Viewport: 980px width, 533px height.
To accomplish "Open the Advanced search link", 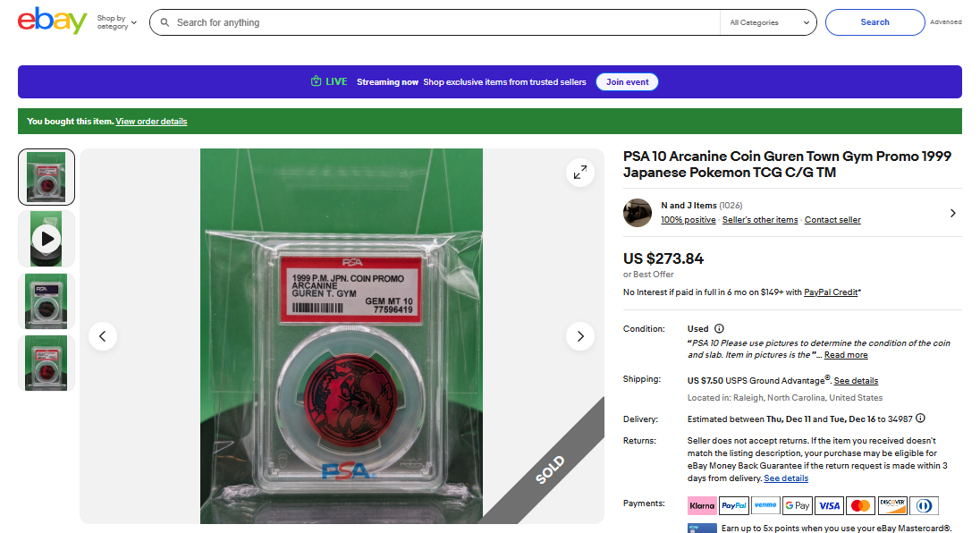I will click(x=946, y=21).
